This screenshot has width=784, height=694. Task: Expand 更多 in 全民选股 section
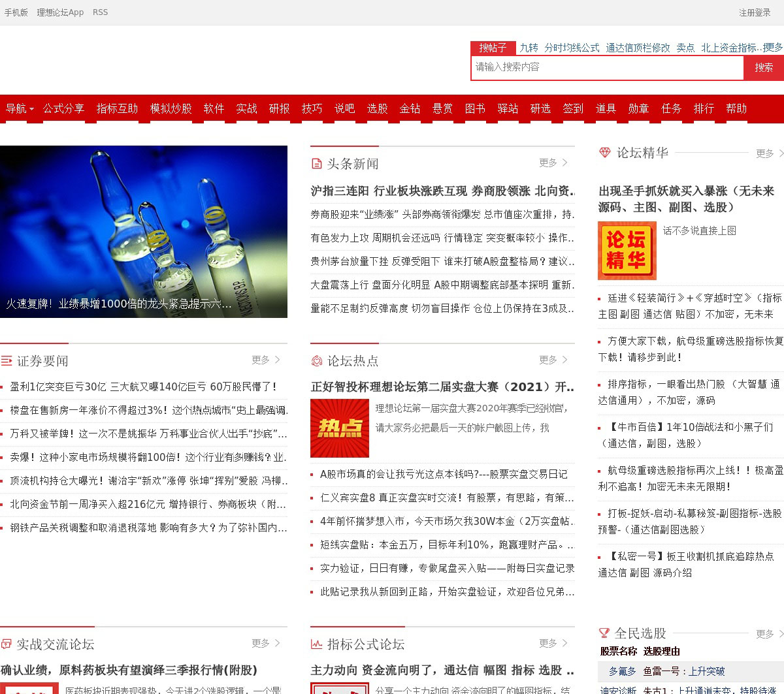769,634
